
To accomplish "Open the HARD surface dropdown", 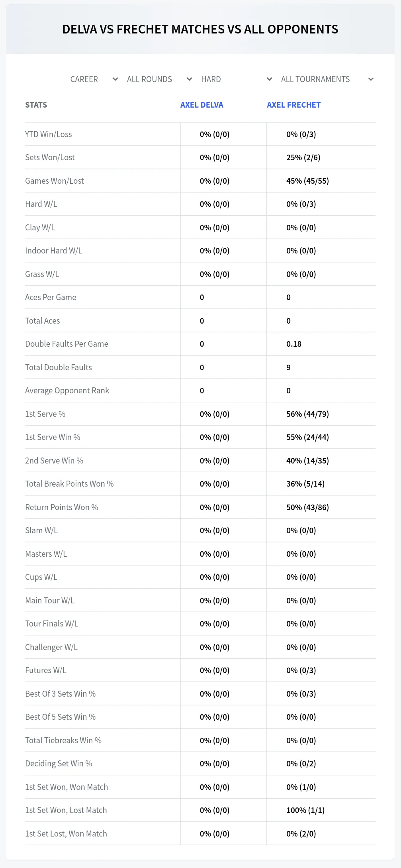I will pyautogui.click(x=236, y=79).
